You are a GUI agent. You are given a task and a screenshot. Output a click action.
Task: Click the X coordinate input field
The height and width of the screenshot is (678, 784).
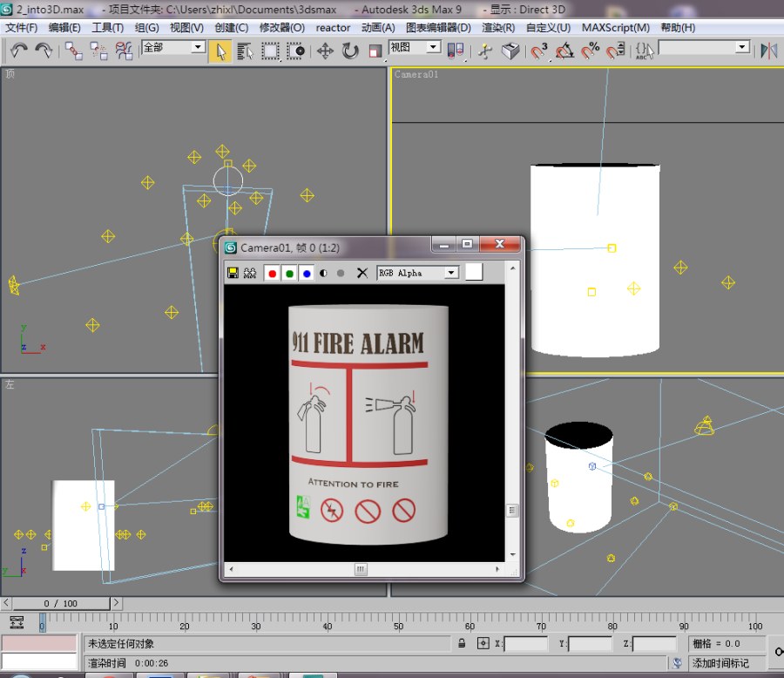(x=525, y=644)
